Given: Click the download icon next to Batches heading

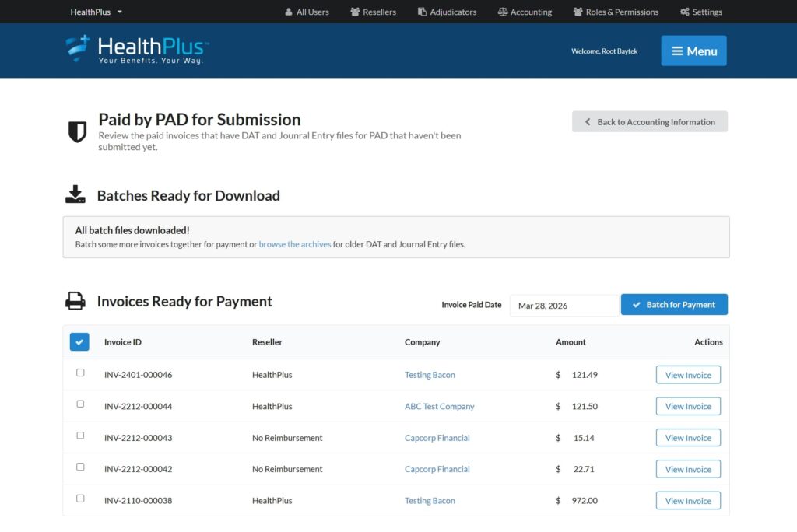Looking at the screenshot, I should [x=75, y=195].
